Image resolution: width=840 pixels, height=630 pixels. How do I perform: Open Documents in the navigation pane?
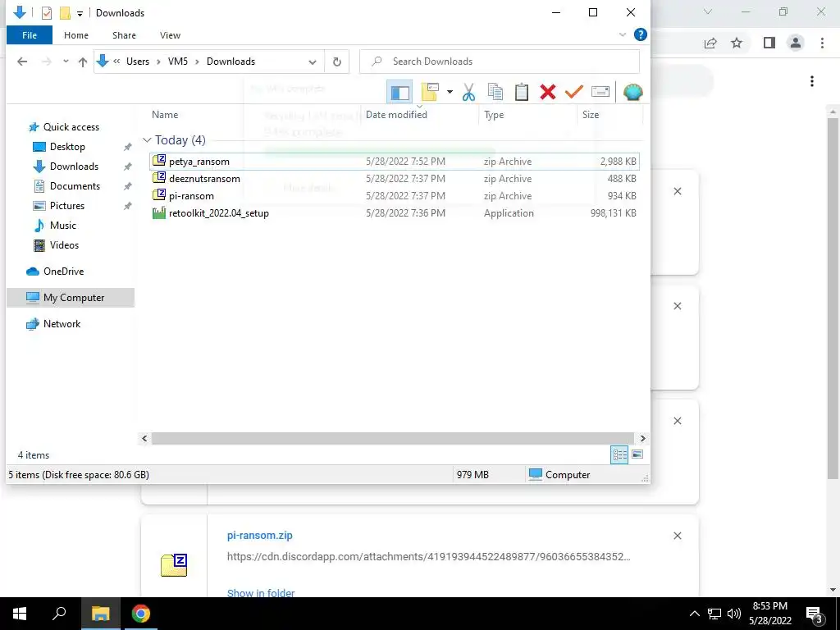[x=75, y=186]
